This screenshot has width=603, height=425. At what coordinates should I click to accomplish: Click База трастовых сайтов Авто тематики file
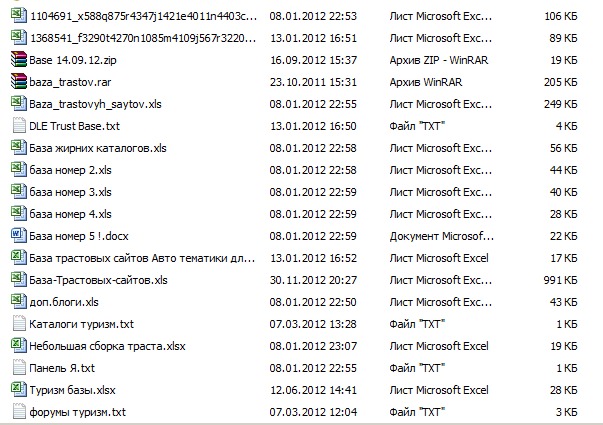(142, 258)
